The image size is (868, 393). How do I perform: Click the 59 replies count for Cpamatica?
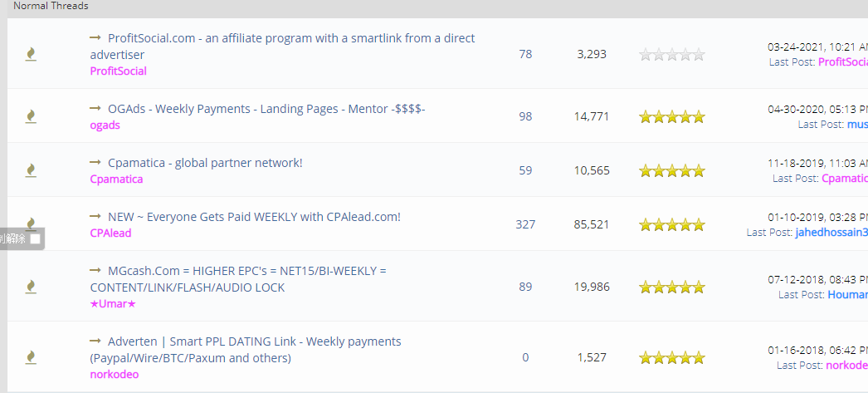tap(525, 170)
